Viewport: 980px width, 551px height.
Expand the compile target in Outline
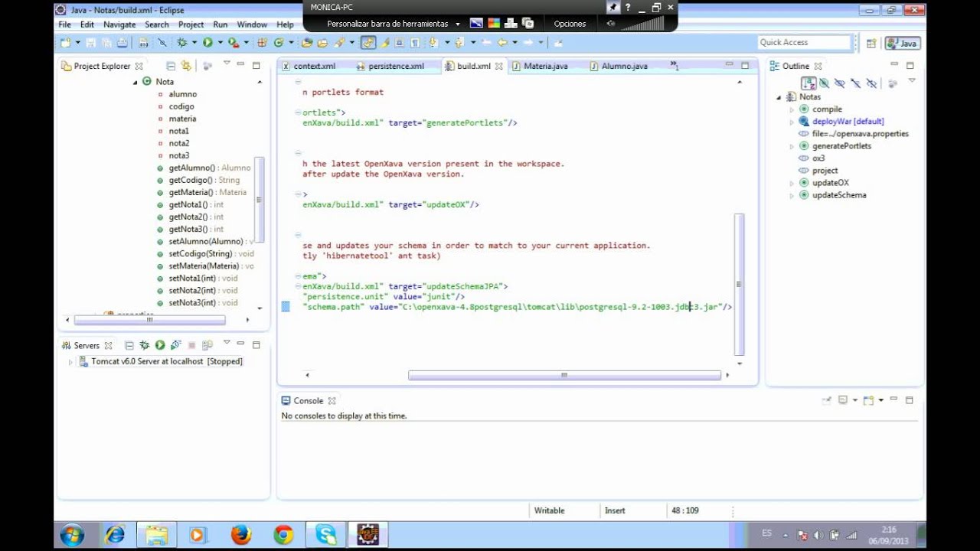point(792,109)
